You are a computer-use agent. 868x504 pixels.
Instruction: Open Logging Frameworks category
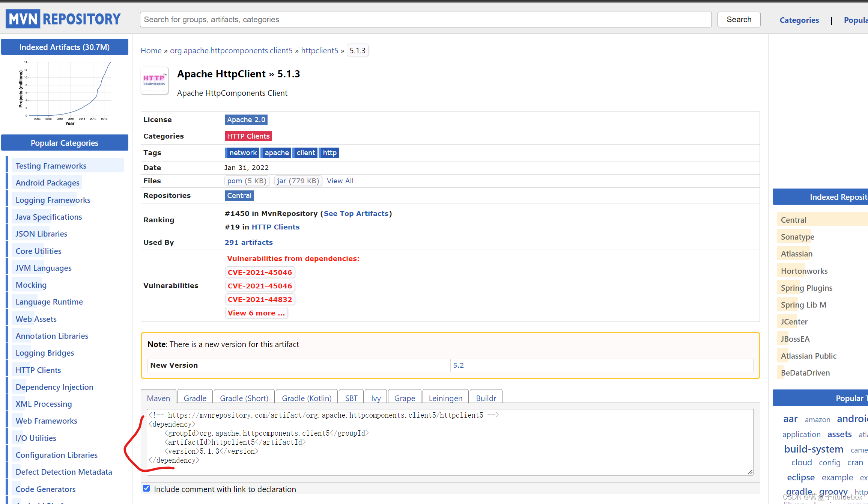click(x=53, y=200)
